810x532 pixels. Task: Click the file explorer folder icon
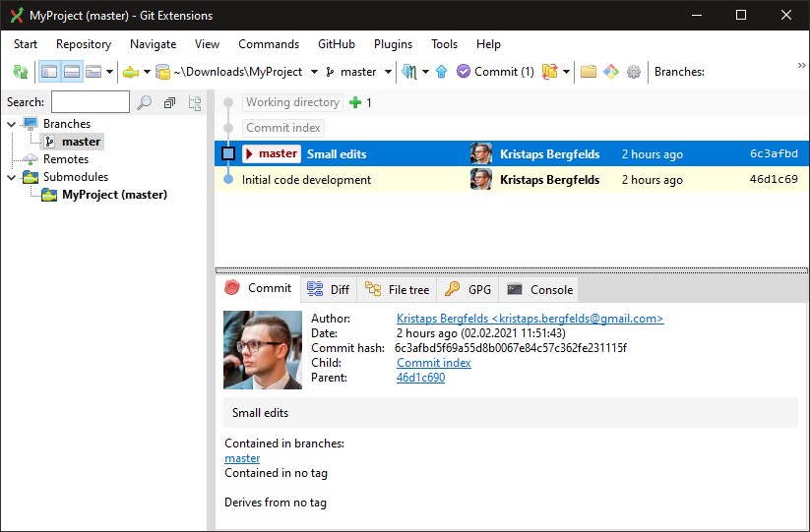[589, 72]
